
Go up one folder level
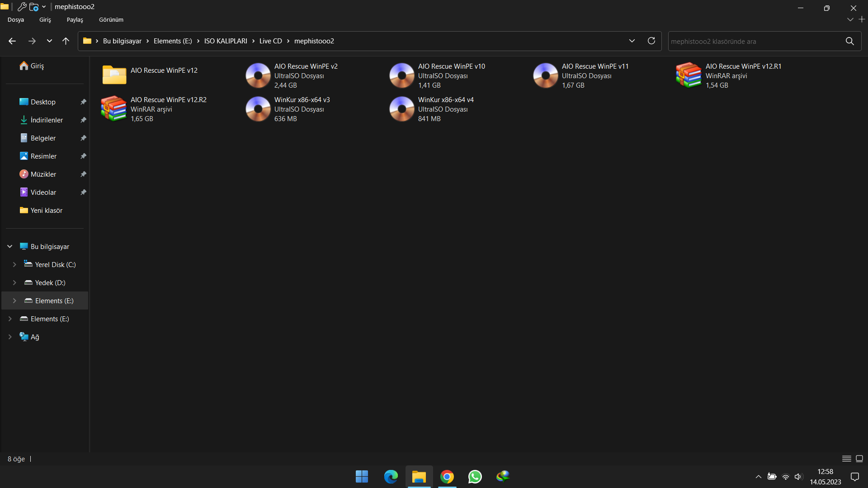point(66,41)
